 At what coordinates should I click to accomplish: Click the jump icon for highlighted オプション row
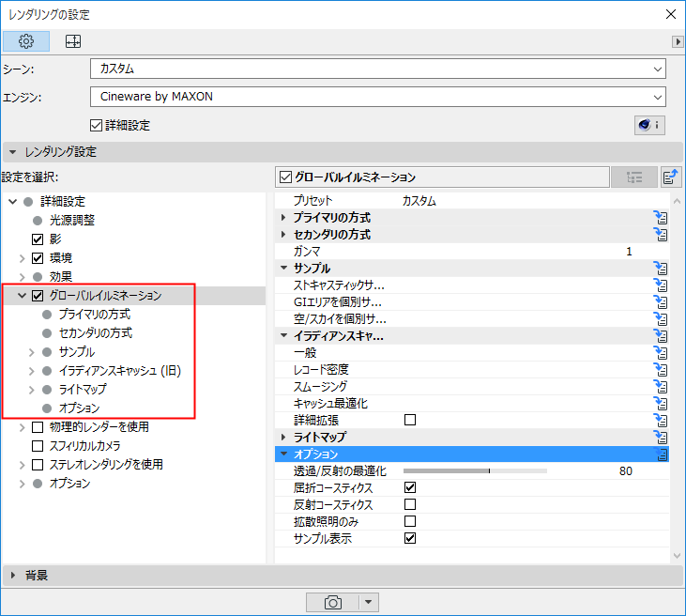pyautogui.click(x=661, y=454)
